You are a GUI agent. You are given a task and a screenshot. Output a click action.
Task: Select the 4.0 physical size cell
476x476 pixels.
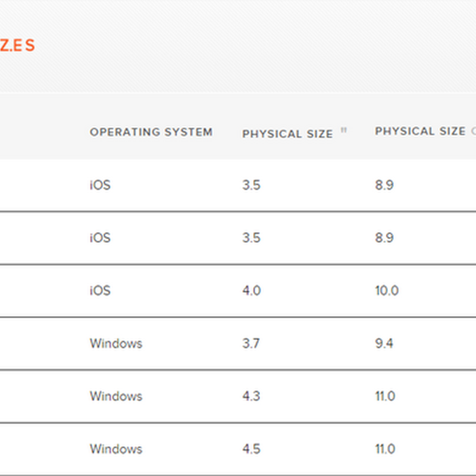point(251,291)
